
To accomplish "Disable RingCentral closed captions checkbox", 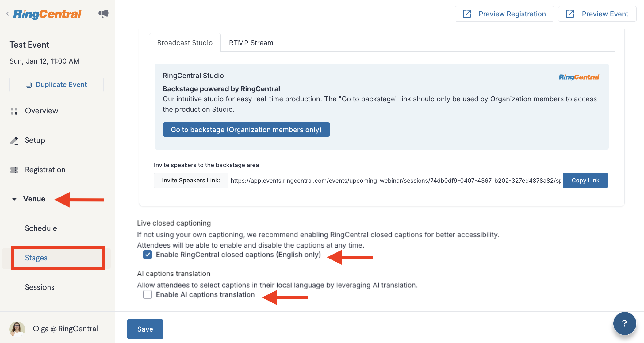I will coord(148,255).
